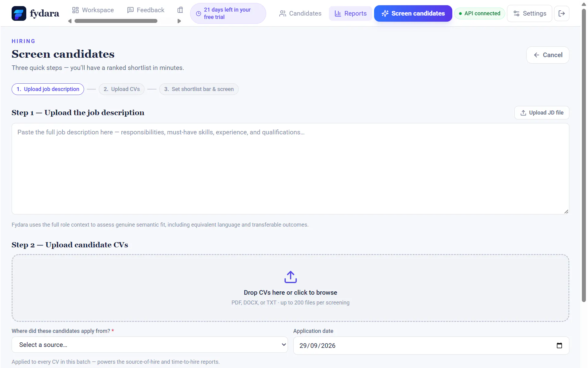Click the sign out icon
This screenshot has height=368, width=588.
(561, 13)
